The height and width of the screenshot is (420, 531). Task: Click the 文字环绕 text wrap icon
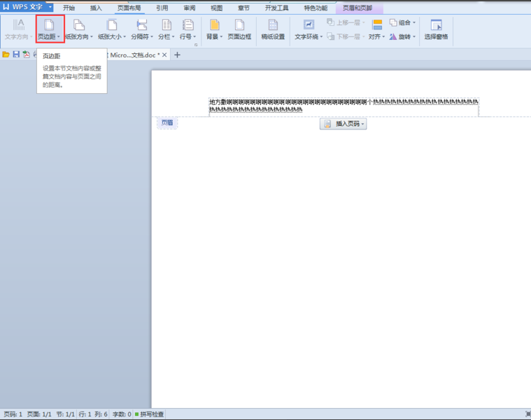pyautogui.click(x=309, y=24)
